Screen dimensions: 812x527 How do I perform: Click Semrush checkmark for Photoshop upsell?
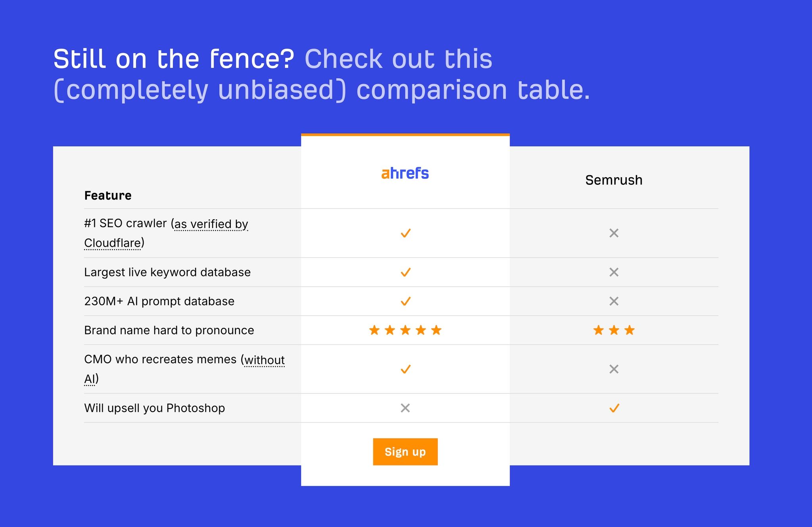(614, 408)
